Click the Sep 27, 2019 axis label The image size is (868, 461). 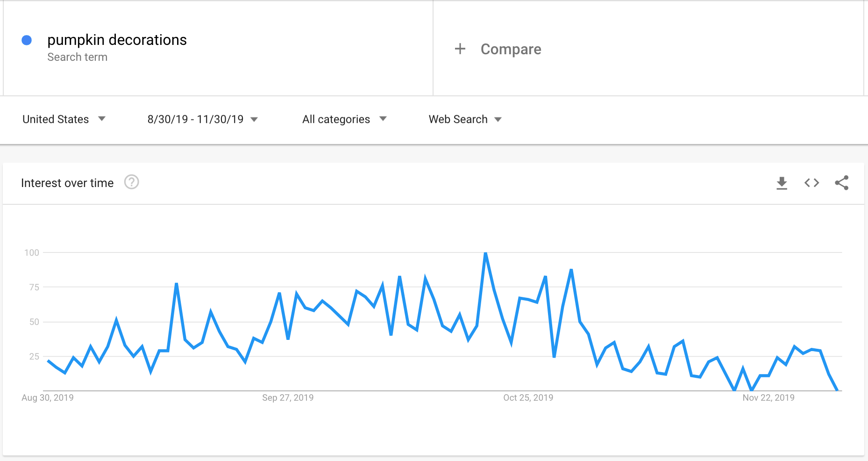(288, 397)
